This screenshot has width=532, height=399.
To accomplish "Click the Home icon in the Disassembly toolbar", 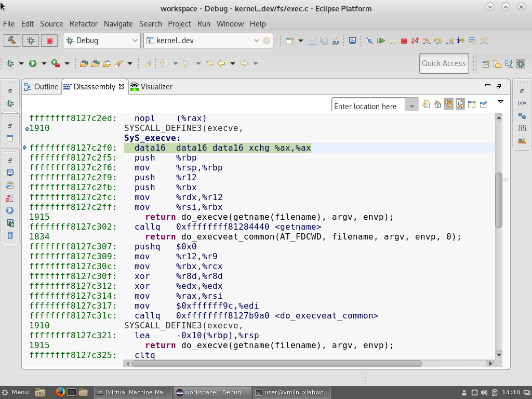I will 437,103.
